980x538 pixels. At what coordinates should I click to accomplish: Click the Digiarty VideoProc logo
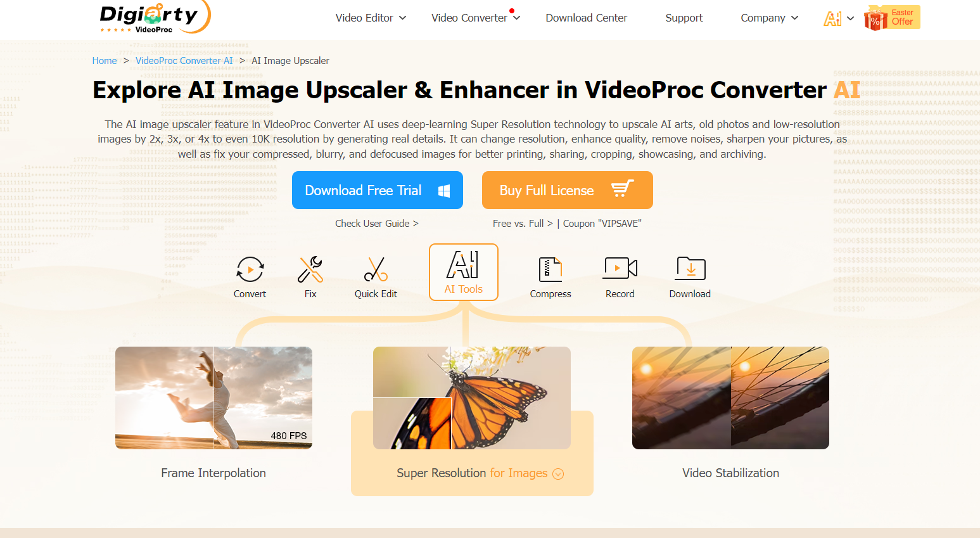click(x=152, y=17)
